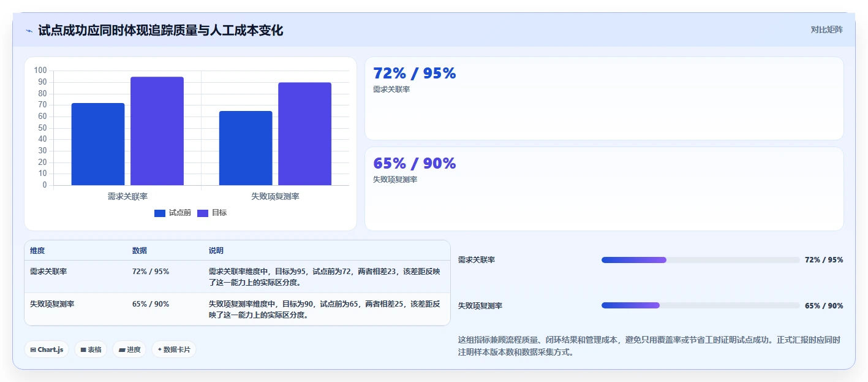Toggle the 目标 legend item
Viewport: 868px width, 382px height.
tap(212, 213)
